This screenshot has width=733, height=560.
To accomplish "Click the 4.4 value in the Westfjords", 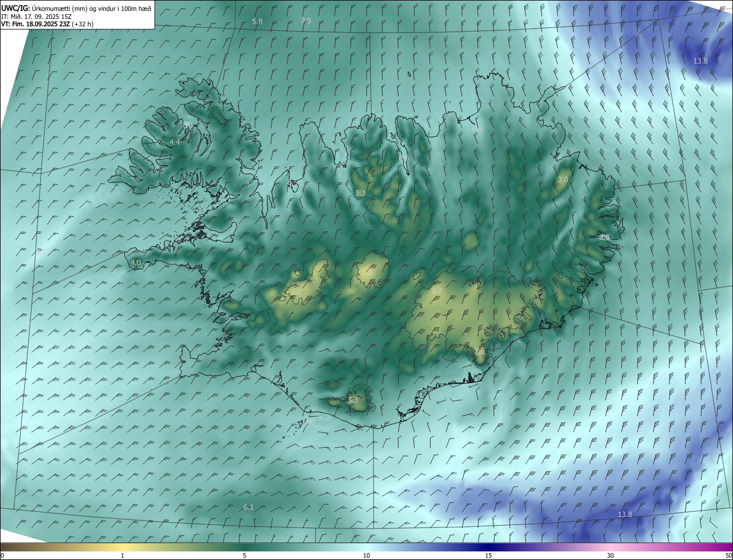I will point(175,142).
